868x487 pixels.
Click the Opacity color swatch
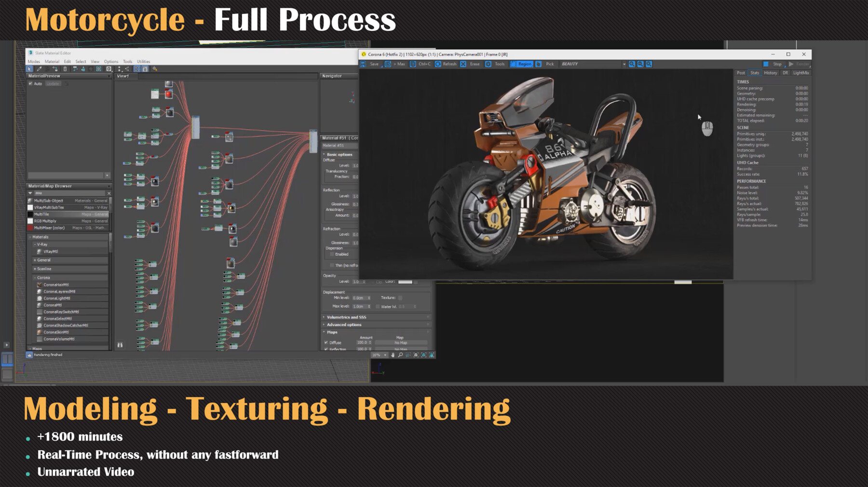[405, 281]
